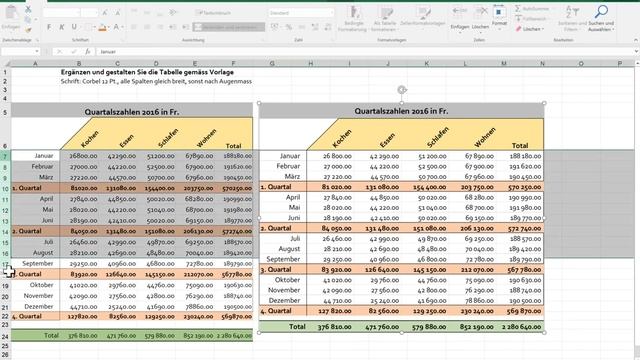640x360 pixels.
Task: Toggle Textumbruch wrap text
Action: click(213, 13)
